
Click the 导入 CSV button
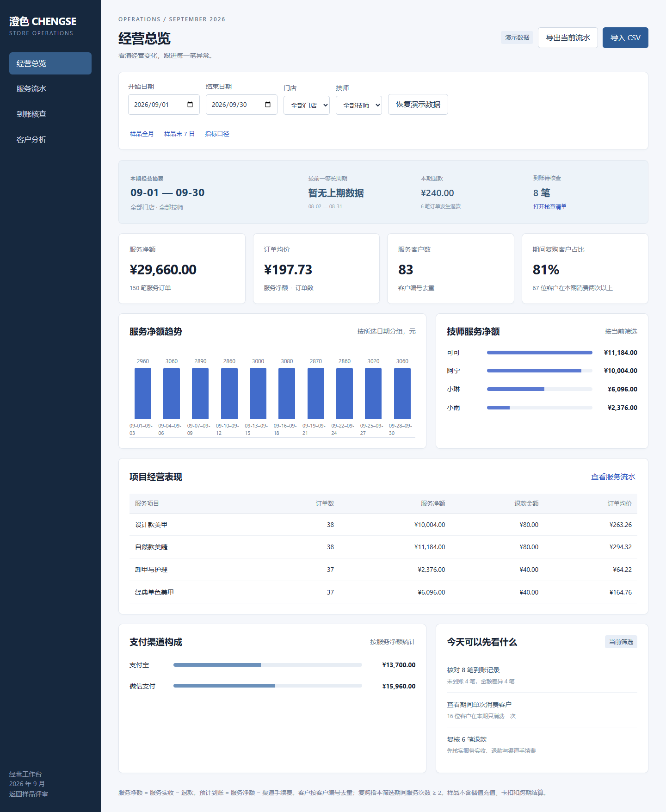tap(625, 37)
